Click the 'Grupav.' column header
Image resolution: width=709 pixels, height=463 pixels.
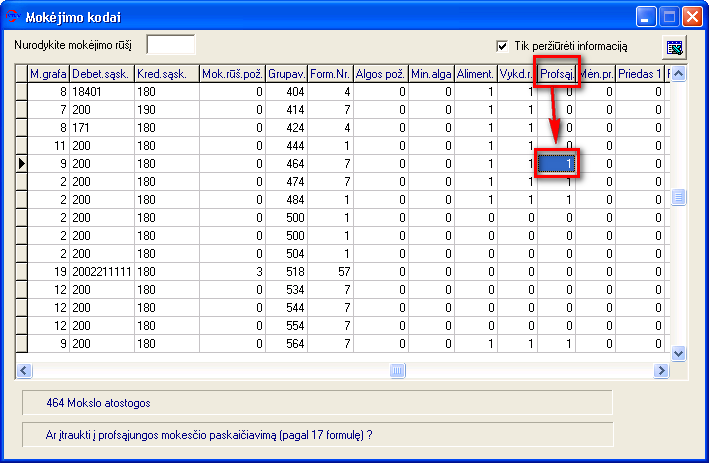pos(287,74)
